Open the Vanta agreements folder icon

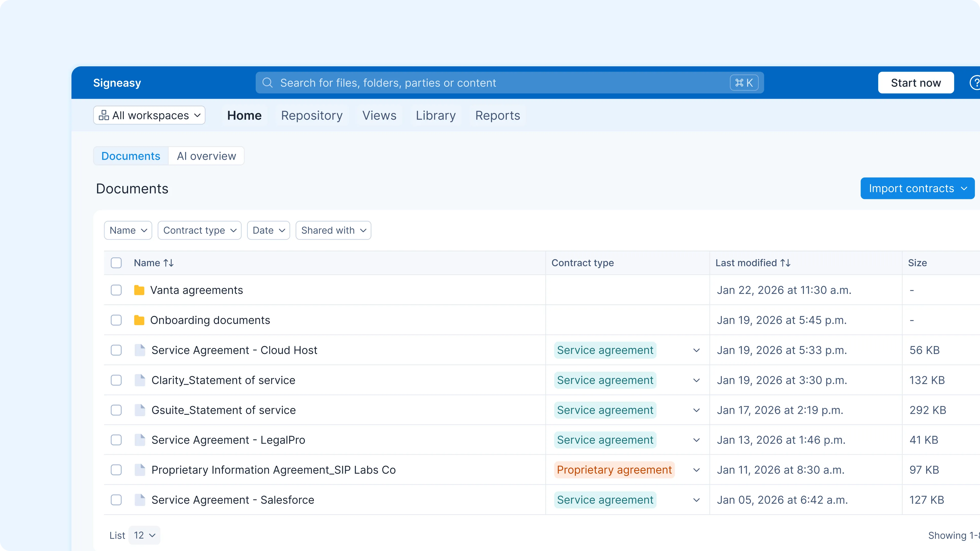[x=139, y=290]
